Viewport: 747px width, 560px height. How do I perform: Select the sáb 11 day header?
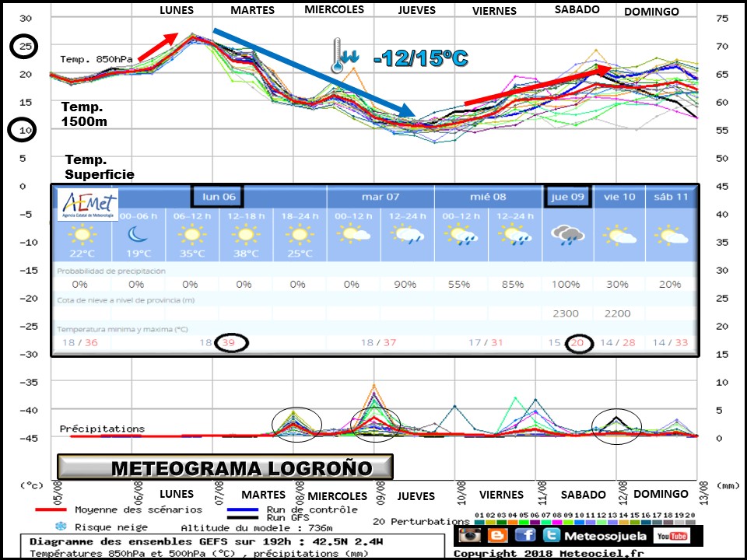coord(671,197)
